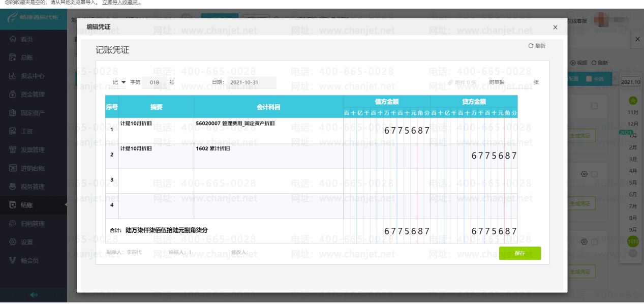Select 8月 in the month timeline
644x304 pixels.
(x=633, y=218)
